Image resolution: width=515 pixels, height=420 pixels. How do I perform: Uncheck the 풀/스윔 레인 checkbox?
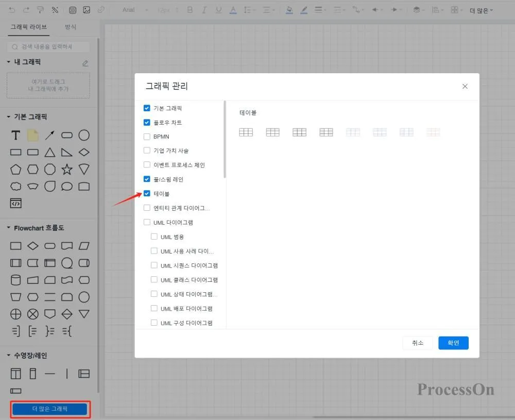(x=147, y=179)
